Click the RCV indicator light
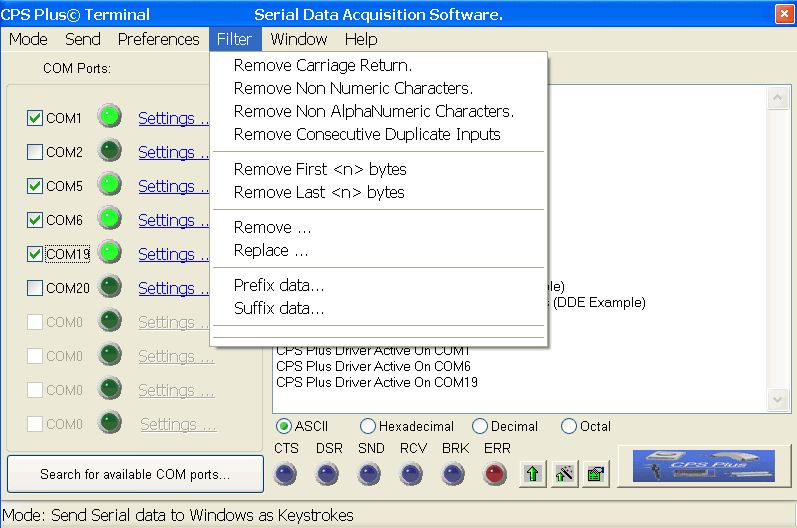The height and width of the screenshot is (528, 797). [412, 474]
